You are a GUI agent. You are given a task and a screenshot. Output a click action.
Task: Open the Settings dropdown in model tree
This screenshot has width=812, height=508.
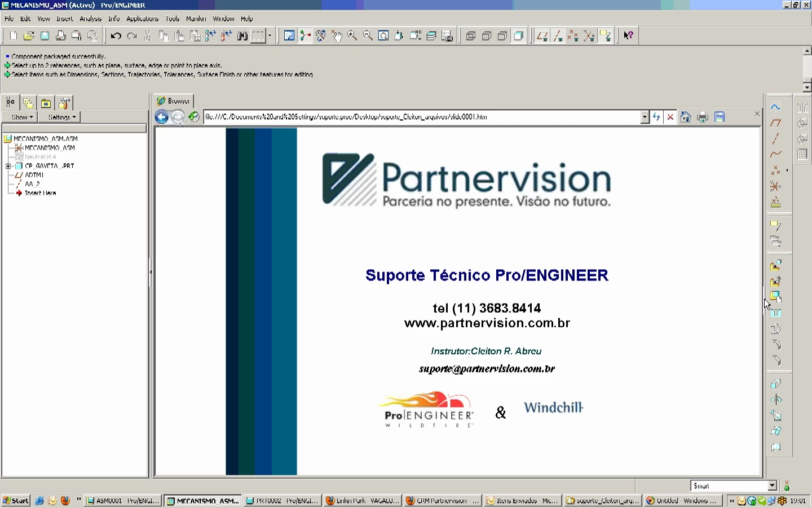(x=61, y=117)
